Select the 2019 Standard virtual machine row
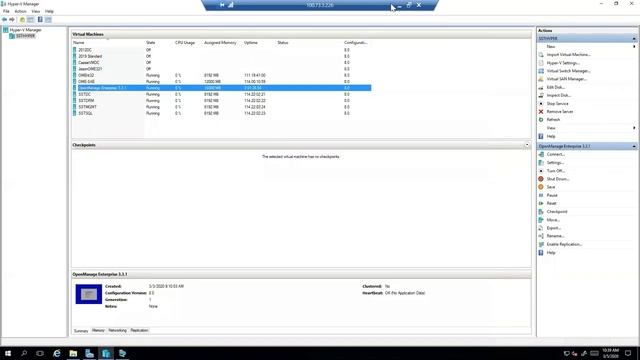 (222, 56)
